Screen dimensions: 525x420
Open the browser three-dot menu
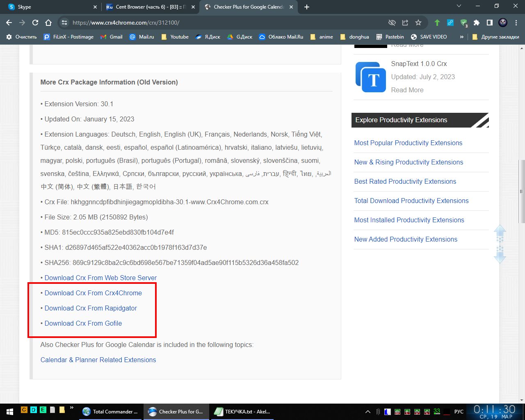click(x=516, y=23)
